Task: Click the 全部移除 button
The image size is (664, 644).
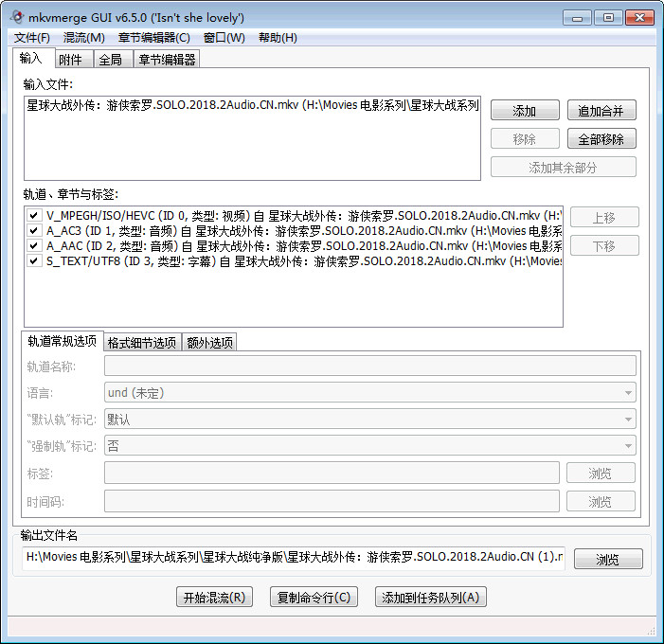Action: point(601,139)
